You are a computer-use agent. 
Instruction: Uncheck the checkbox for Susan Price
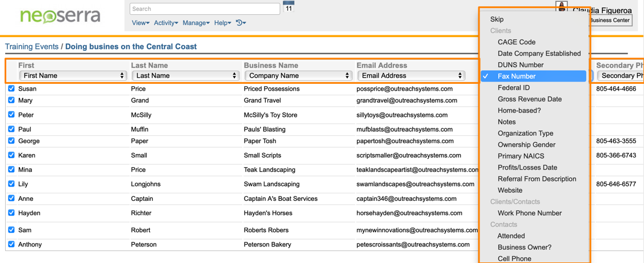(11, 88)
